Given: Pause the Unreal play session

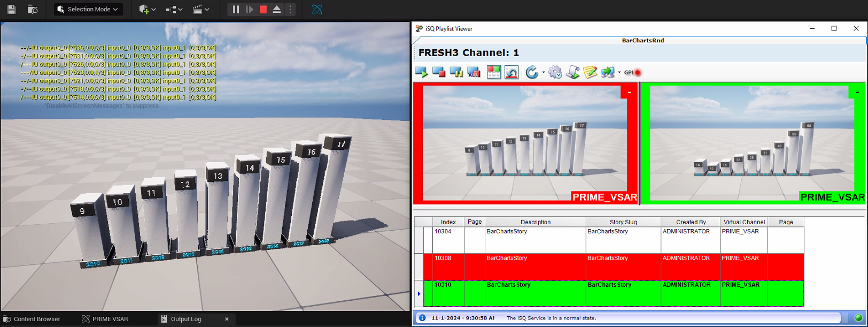Looking at the screenshot, I should pyautogui.click(x=236, y=9).
